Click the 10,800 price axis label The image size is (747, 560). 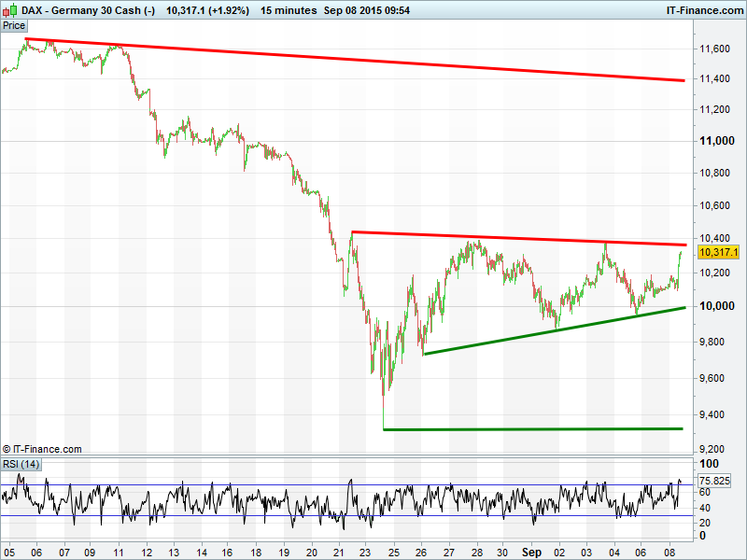[714, 173]
